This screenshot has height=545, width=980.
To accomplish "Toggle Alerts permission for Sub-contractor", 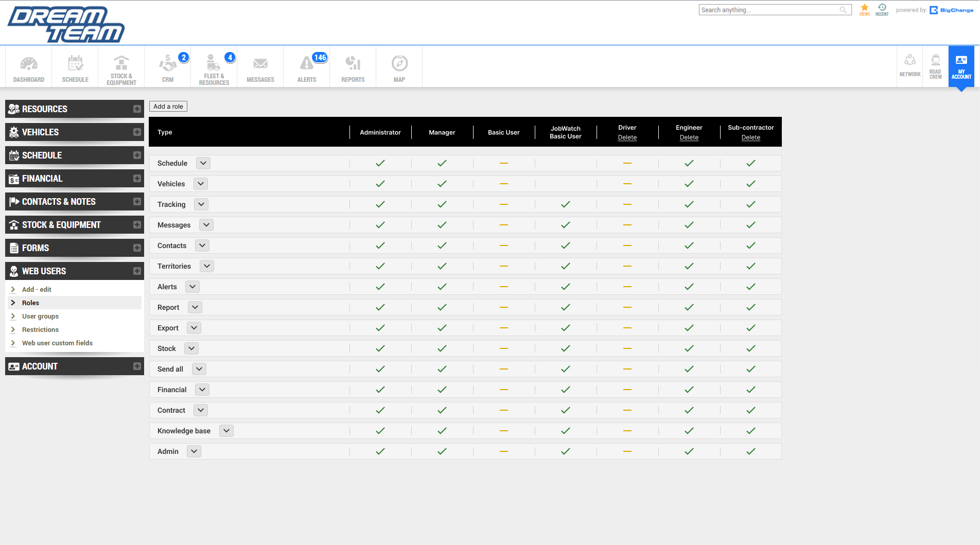I will coord(751,287).
